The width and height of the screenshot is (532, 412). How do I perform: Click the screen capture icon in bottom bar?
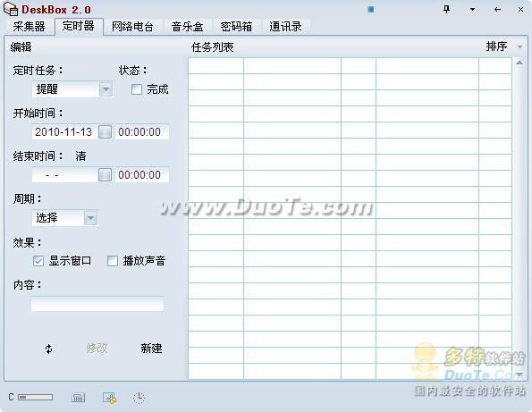point(109,398)
